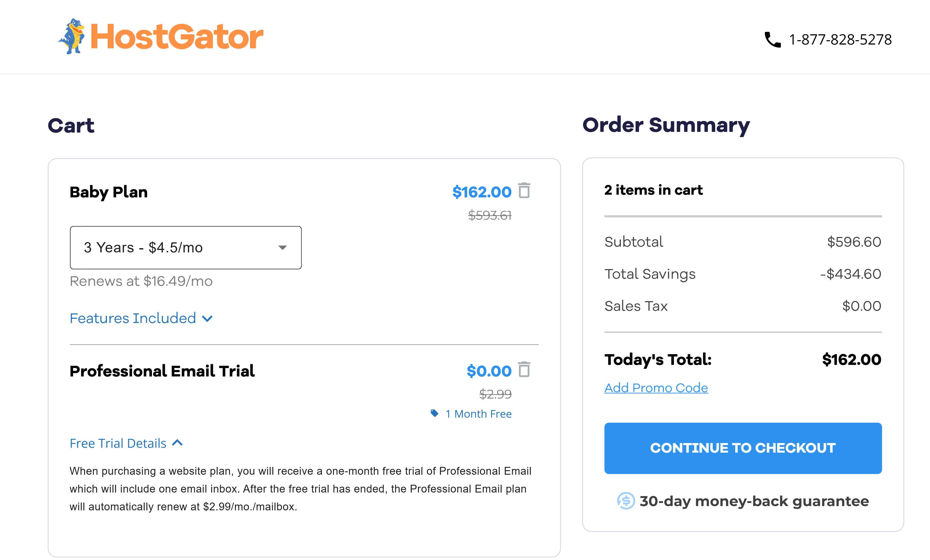Open Add Promo Code link
The width and height of the screenshot is (930, 560).
(x=656, y=388)
